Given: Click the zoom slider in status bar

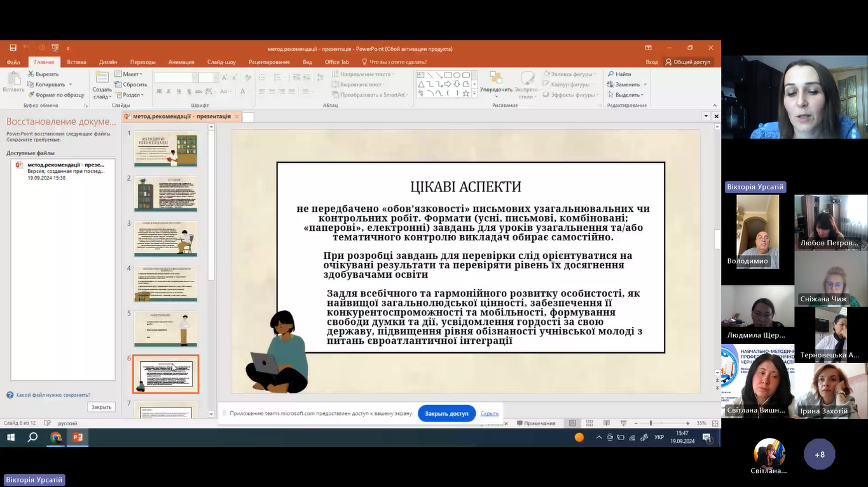Looking at the screenshot, I should coord(651,423).
